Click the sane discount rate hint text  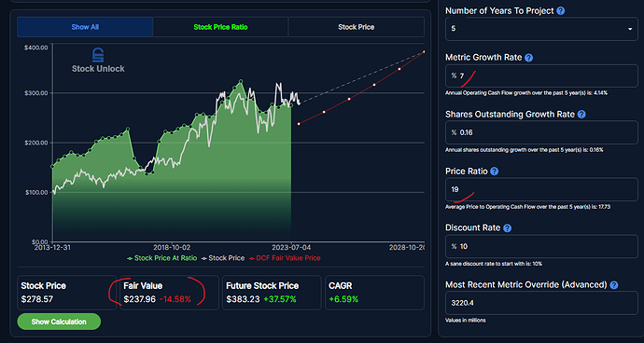(494, 264)
